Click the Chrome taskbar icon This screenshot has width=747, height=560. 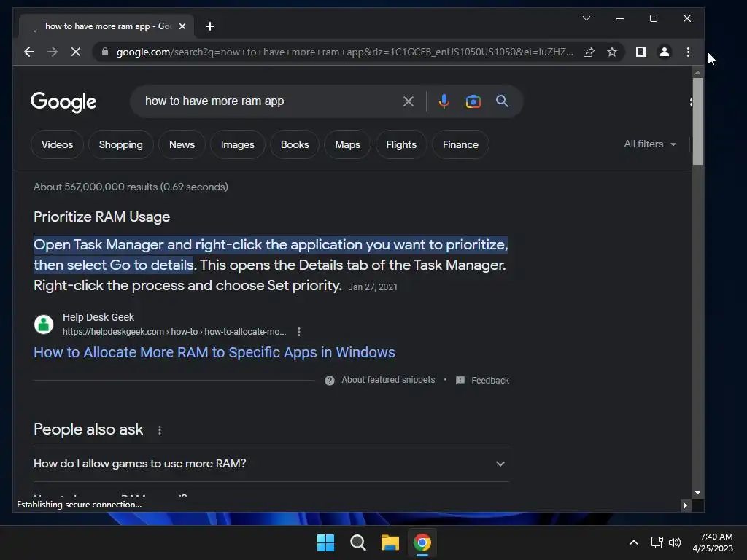[x=422, y=542]
